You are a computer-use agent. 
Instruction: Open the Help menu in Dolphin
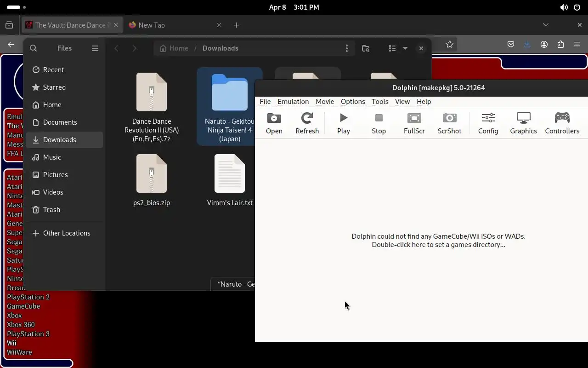[424, 102]
